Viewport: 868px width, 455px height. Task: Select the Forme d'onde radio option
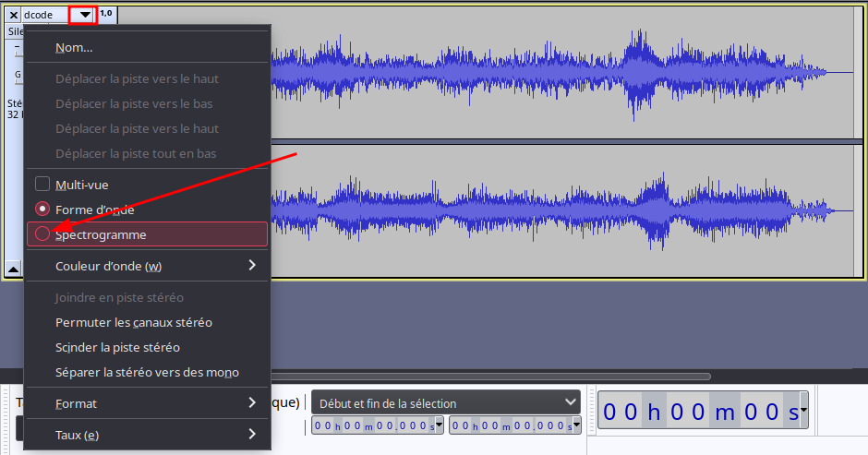pyautogui.click(x=42, y=210)
